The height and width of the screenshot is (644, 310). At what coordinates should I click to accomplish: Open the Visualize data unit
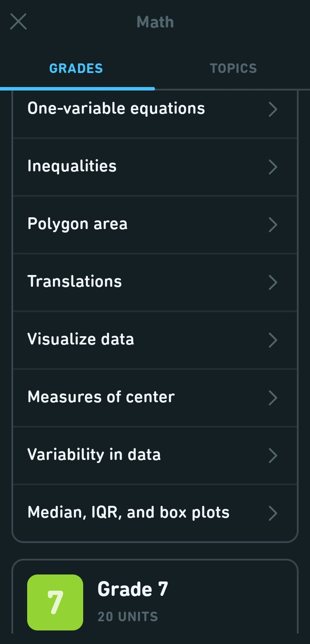pos(81,339)
